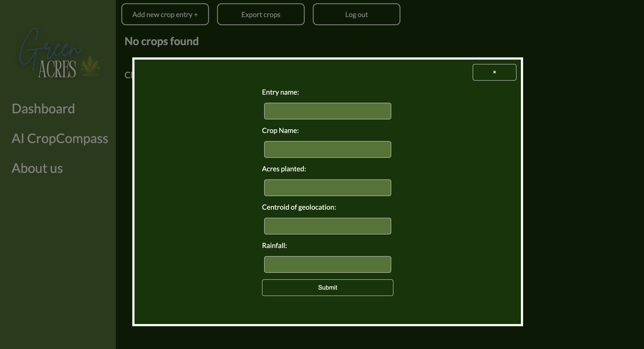This screenshot has height=349, width=644.
Task: Open the Dashboard page
Action: [43, 109]
